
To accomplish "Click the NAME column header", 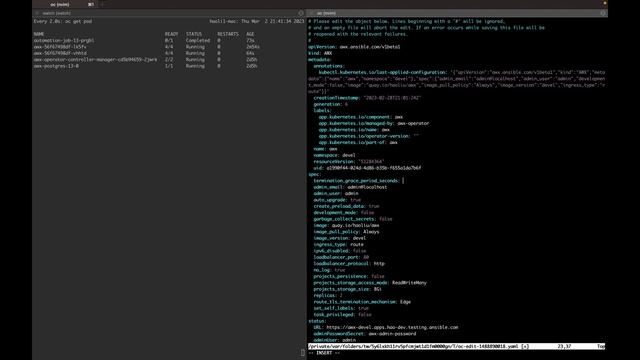I will [x=39, y=34].
